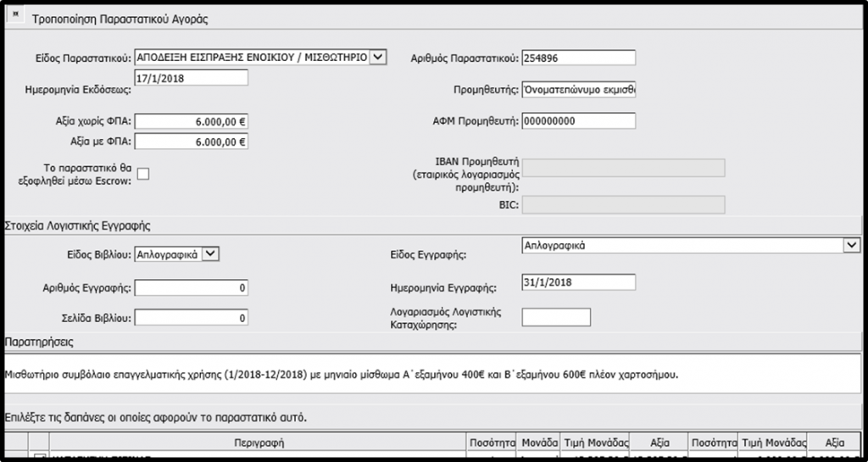
Task: Click the Περιγραφή column header
Action: click(x=259, y=443)
